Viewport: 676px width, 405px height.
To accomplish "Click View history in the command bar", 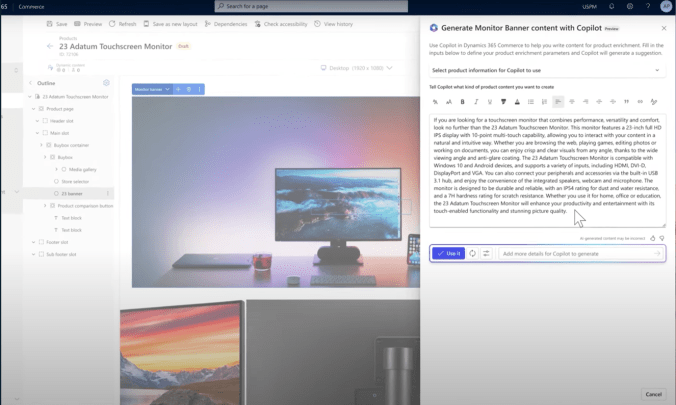I will [333, 23].
